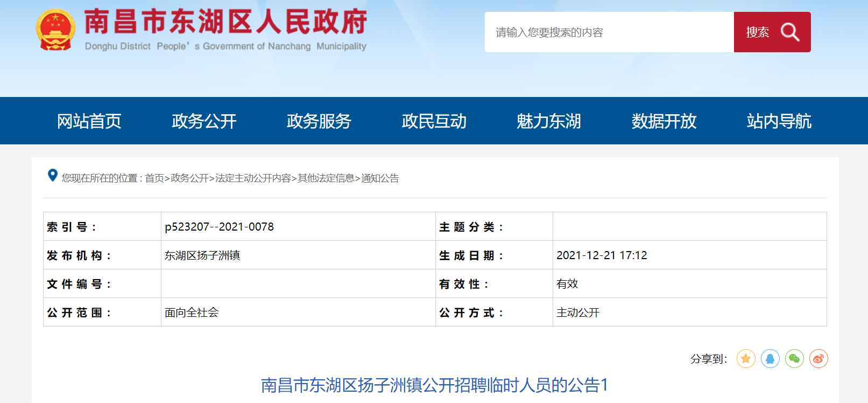Share to WeChat via green icon
This screenshot has height=403, width=868.
(x=794, y=359)
